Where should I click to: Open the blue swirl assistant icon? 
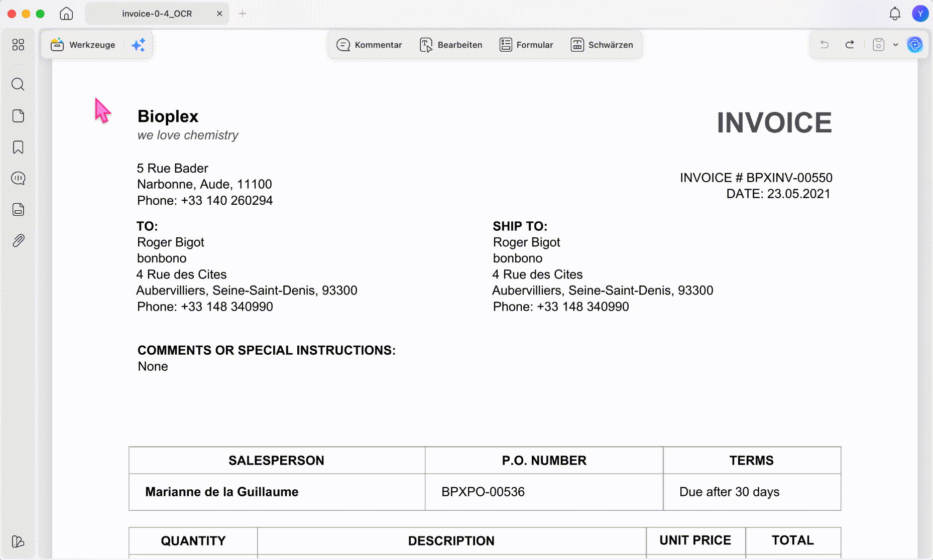coord(915,45)
